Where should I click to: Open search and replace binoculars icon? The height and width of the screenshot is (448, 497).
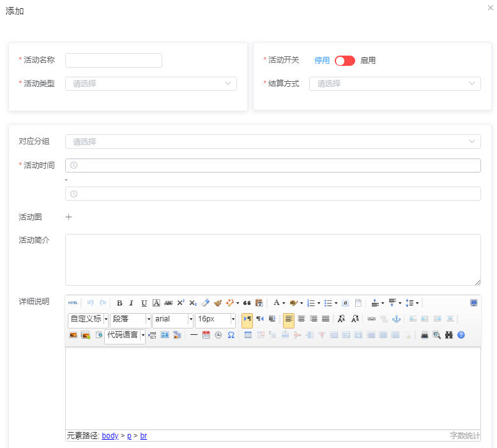449,335
